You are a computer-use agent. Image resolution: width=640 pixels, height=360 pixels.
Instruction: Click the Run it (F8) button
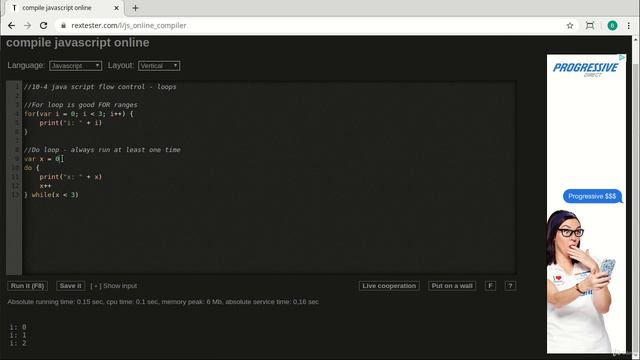point(27,286)
